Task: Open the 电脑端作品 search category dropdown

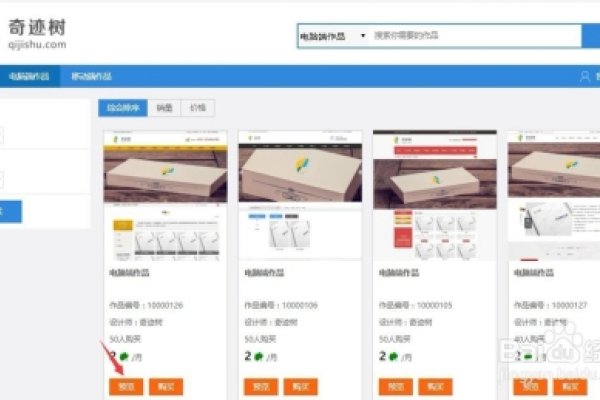Action: click(333, 36)
